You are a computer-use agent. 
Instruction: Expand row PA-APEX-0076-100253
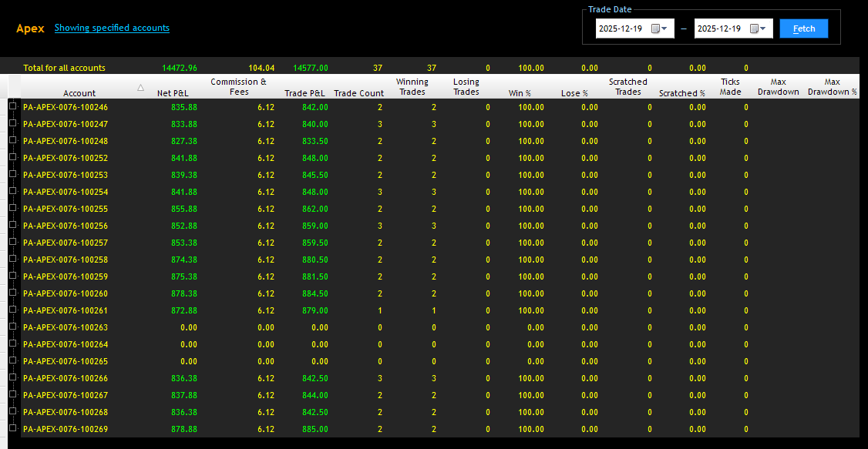12,173
